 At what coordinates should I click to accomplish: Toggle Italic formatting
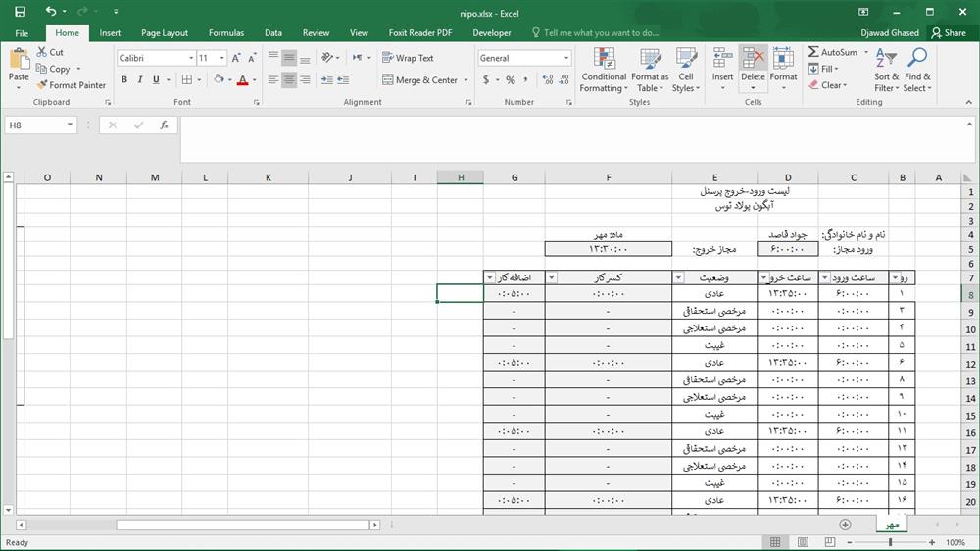tap(140, 80)
